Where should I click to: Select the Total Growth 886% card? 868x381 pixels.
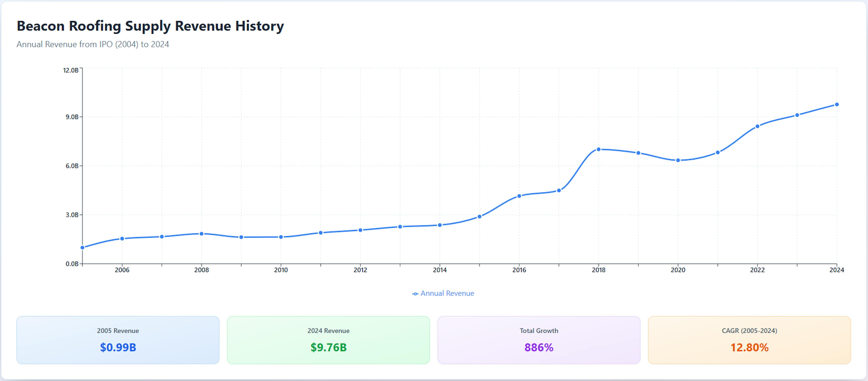tap(539, 340)
